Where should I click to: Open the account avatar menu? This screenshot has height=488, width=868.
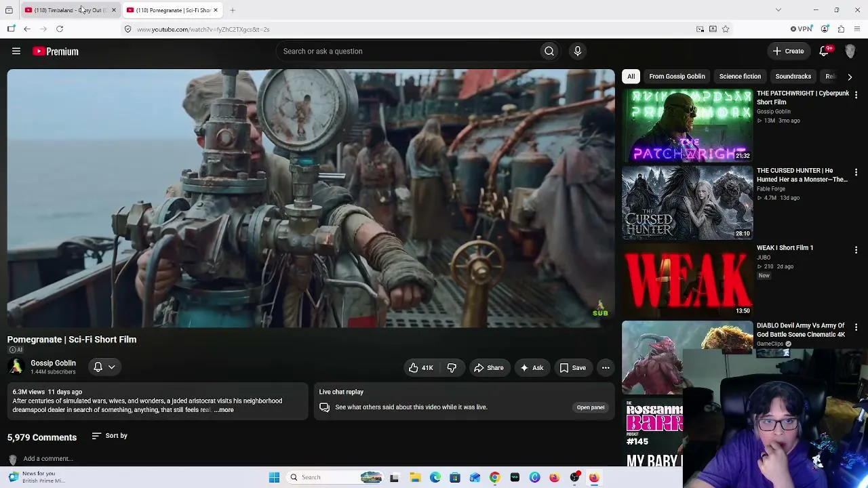pos(850,51)
